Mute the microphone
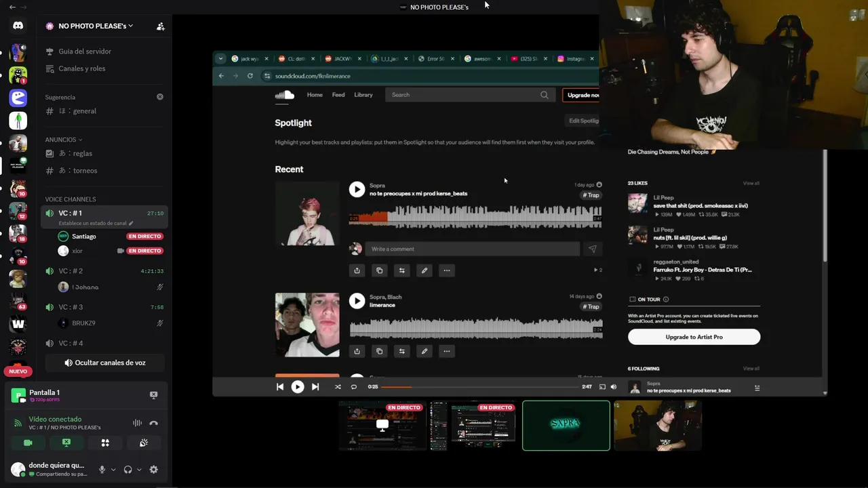 pos(102,469)
